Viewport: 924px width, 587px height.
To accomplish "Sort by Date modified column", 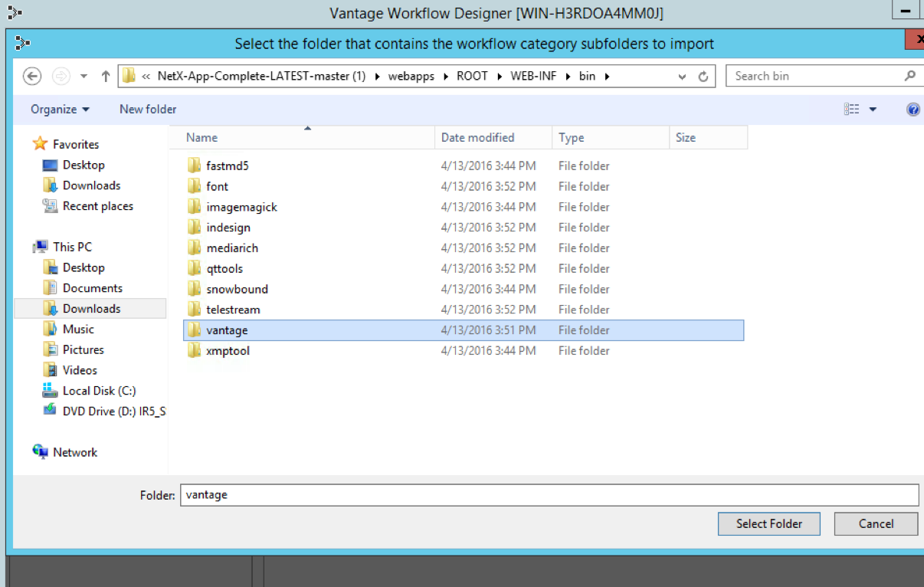I will 493,138.
